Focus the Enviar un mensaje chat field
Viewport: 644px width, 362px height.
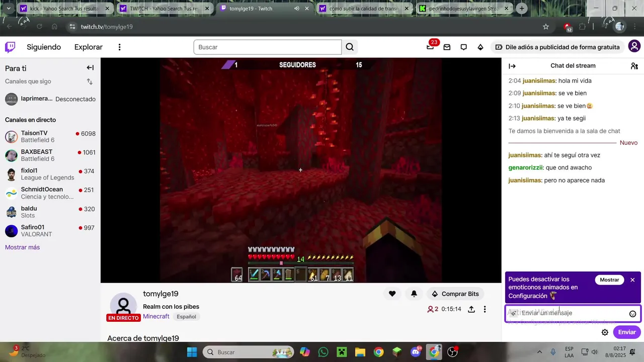(x=573, y=313)
